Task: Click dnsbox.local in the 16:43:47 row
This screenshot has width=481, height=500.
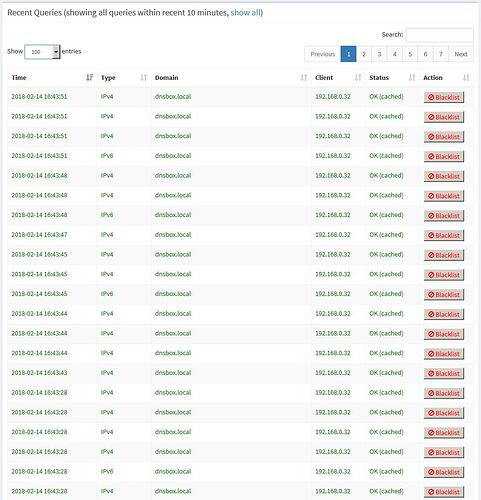Action: click(173, 235)
